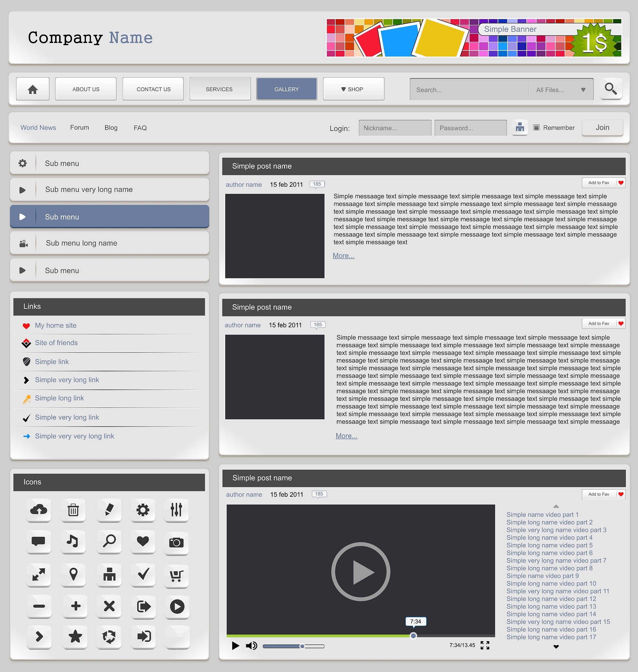This screenshot has height=672, width=638.
Task: Click the home icon in navigation bar
Action: 33,89
